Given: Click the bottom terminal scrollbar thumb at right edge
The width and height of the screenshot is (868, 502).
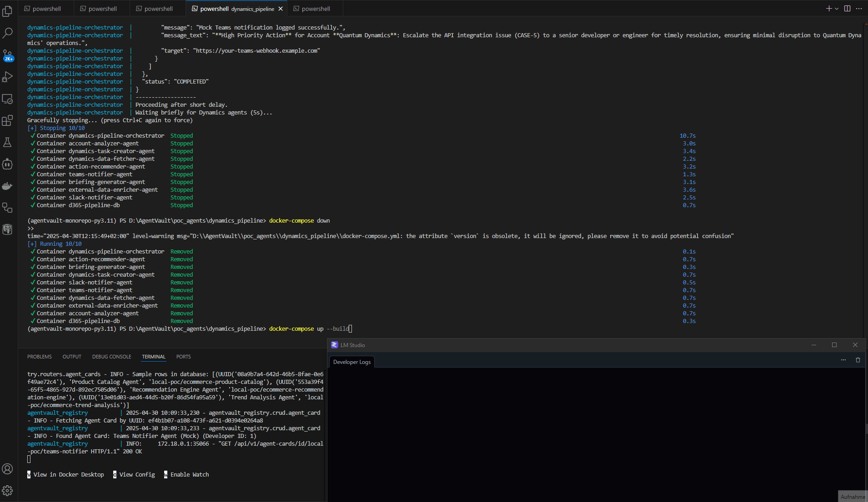Looking at the screenshot, I should (x=867, y=428).
